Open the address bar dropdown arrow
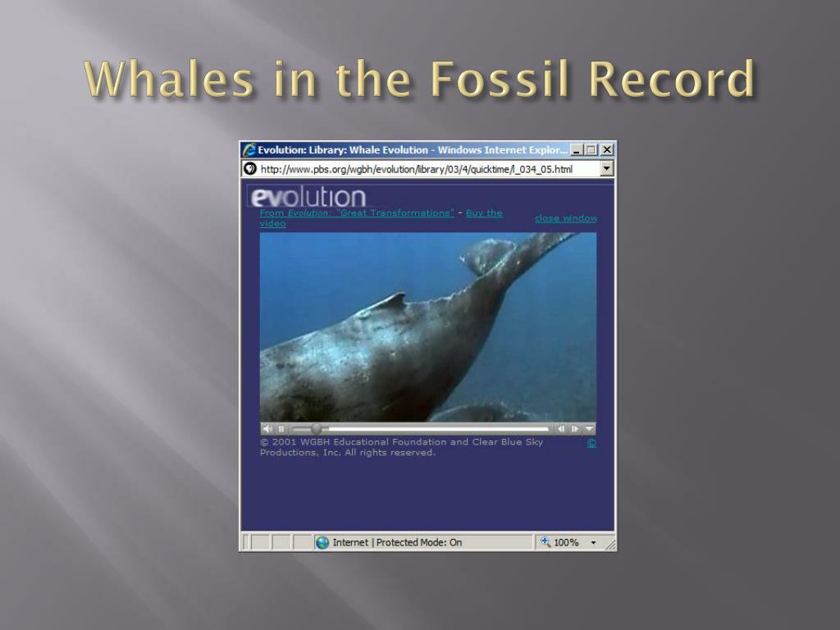Image resolution: width=840 pixels, height=630 pixels. (606, 169)
